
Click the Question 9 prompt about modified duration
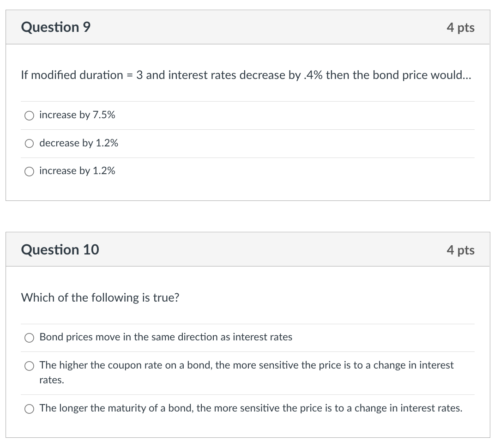246,75
